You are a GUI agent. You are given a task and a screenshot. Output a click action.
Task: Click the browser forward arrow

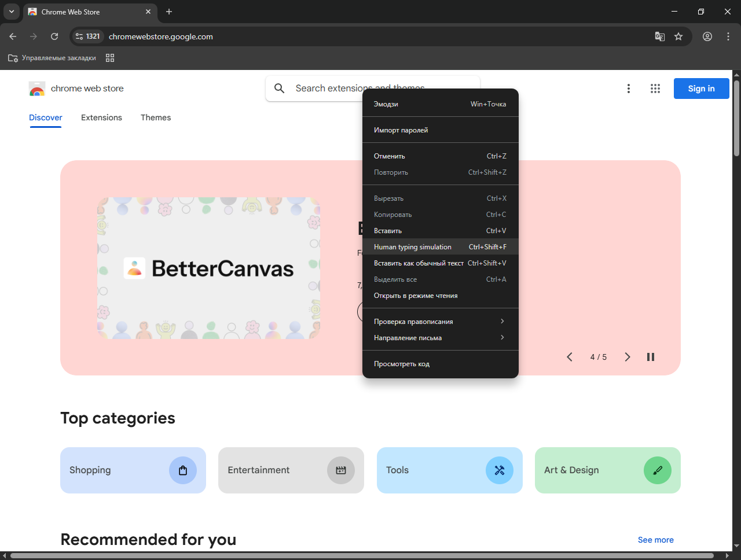pyautogui.click(x=34, y=36)
